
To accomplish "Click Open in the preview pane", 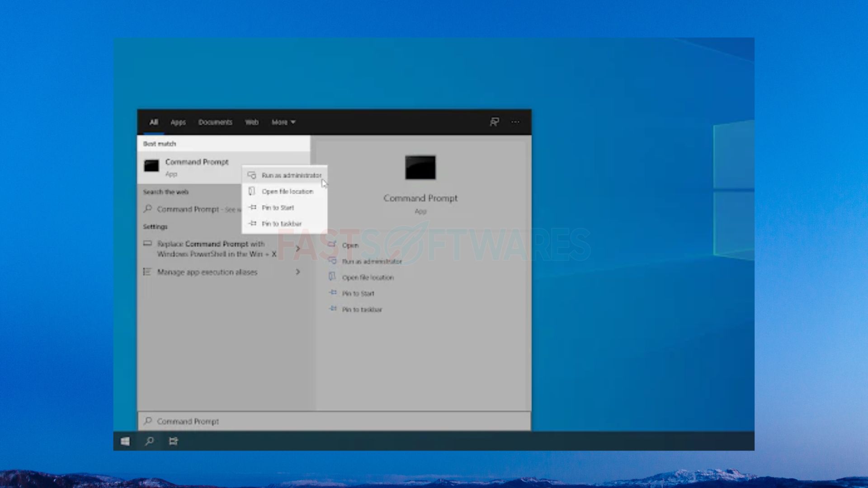I will point(350,245).
